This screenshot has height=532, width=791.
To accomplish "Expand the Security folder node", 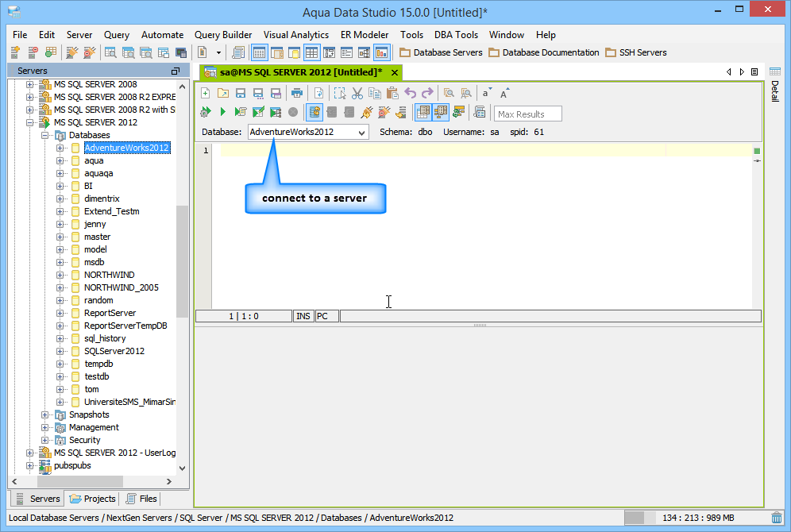I will point(45,440).
